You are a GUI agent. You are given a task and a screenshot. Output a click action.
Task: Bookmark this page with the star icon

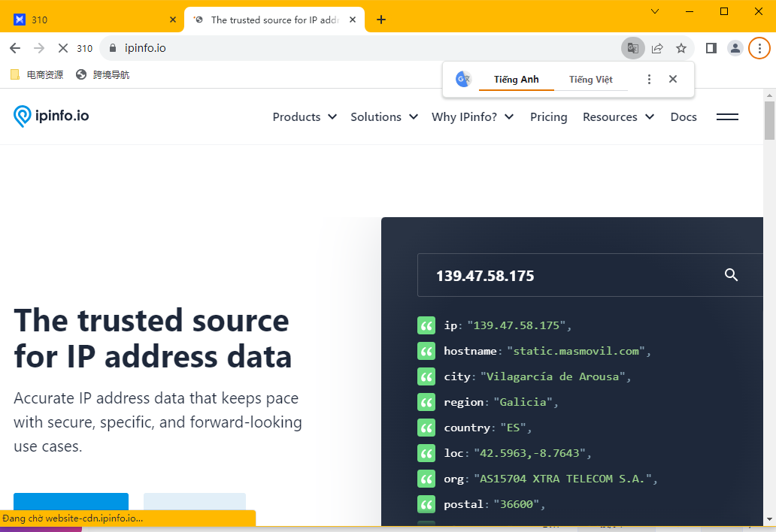pyautogui.click(x=681, y=48)
